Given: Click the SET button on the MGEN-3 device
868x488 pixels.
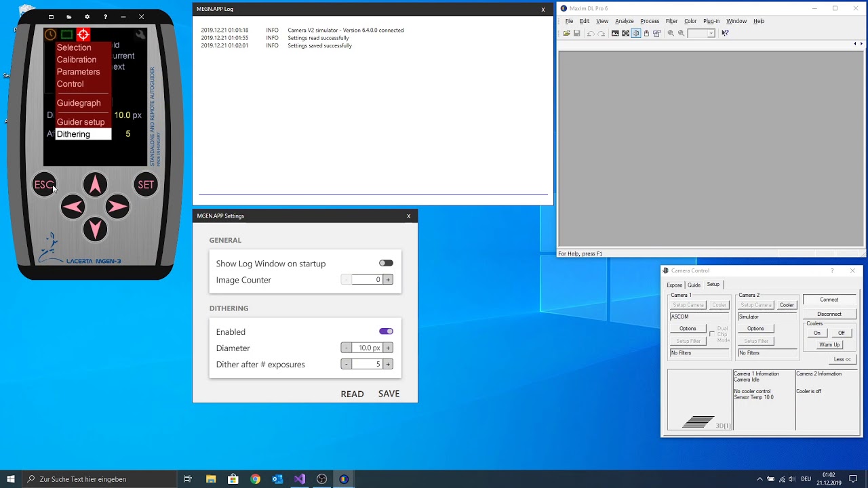Looking at the screenshot, I should [x=146, y=185].
